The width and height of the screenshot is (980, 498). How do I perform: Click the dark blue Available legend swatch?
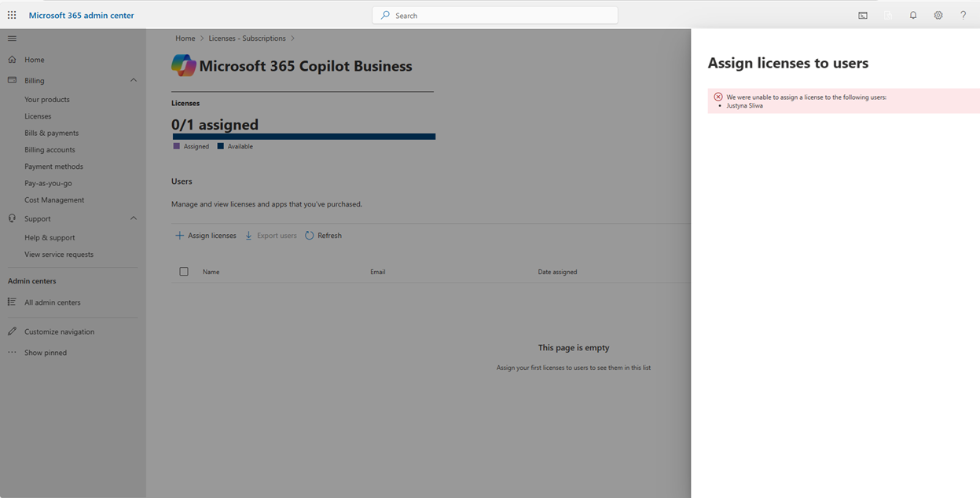[221, 146]
